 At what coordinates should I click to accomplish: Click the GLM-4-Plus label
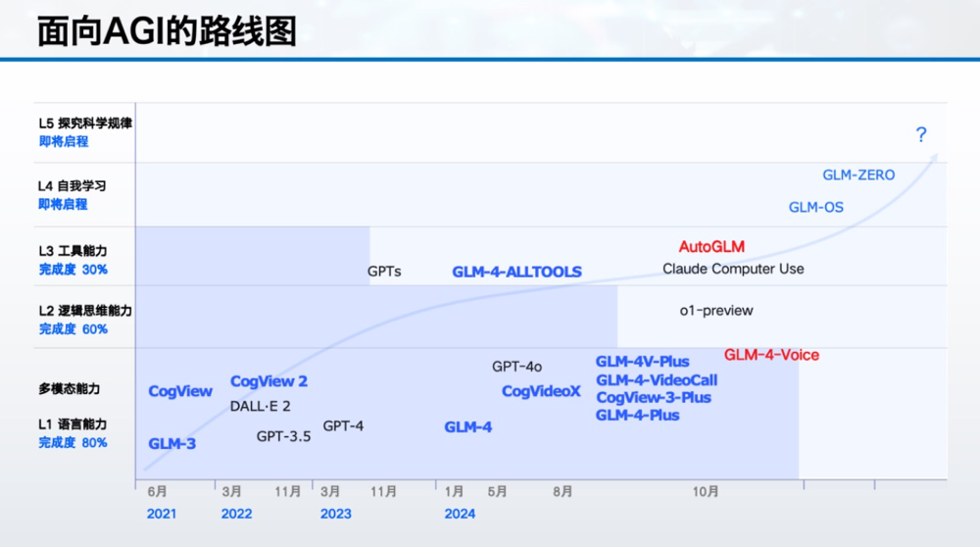[638, 415]
